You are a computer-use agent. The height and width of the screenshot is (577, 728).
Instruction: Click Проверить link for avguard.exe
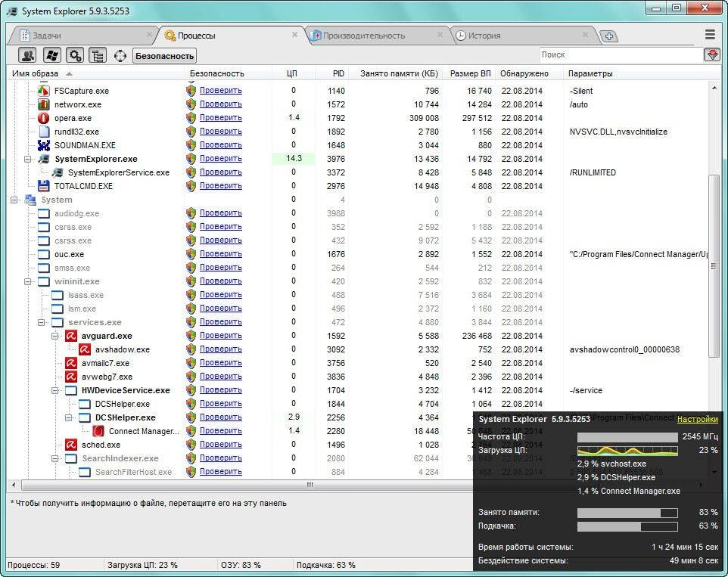click(220, 335)
